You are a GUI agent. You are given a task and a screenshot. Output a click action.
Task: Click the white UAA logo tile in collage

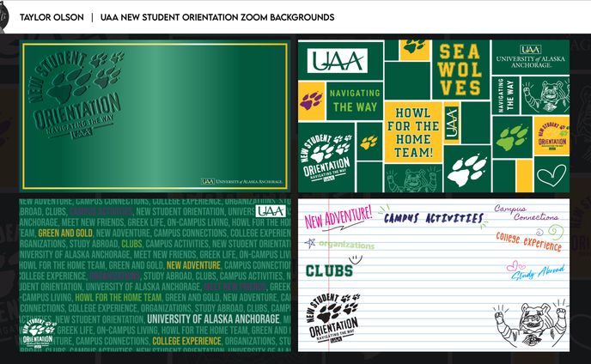pos(337,60)
